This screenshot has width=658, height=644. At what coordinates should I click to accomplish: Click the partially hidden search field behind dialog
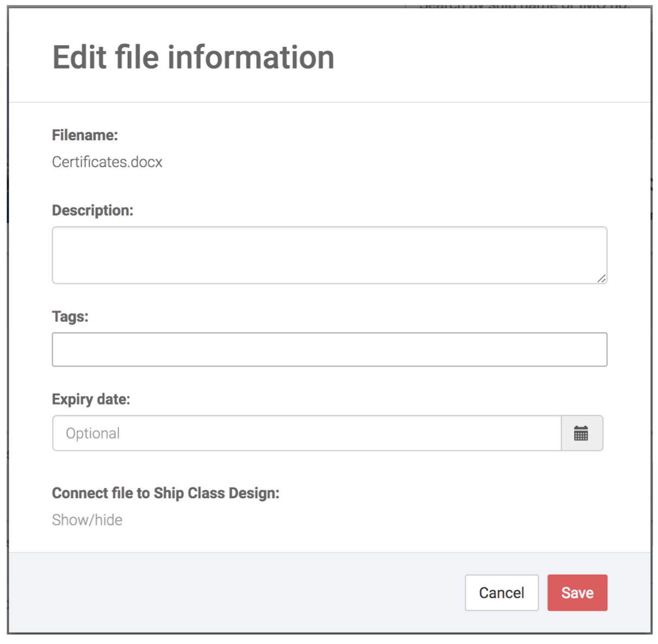525,4
